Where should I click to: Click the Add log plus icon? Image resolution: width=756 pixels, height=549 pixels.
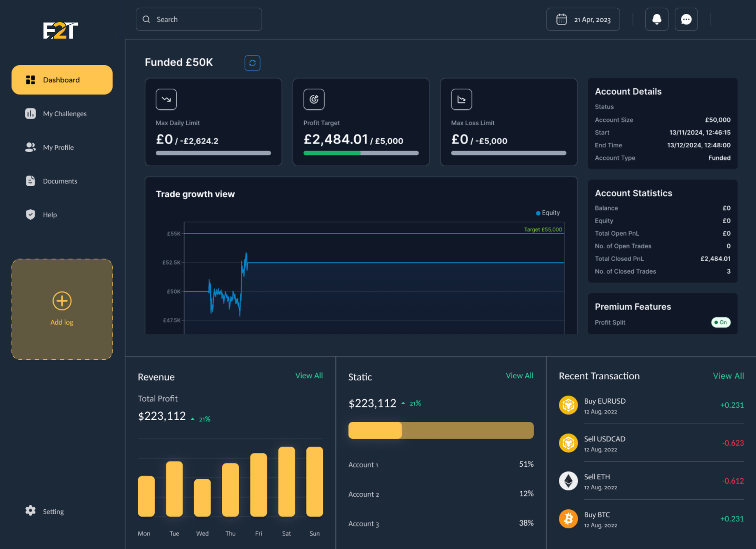62,301
